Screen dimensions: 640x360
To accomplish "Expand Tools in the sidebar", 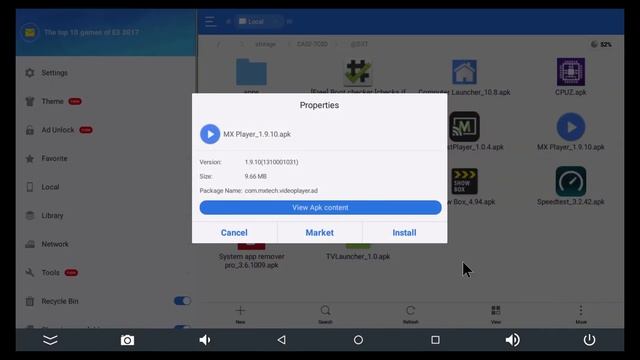I will [50, 273].
